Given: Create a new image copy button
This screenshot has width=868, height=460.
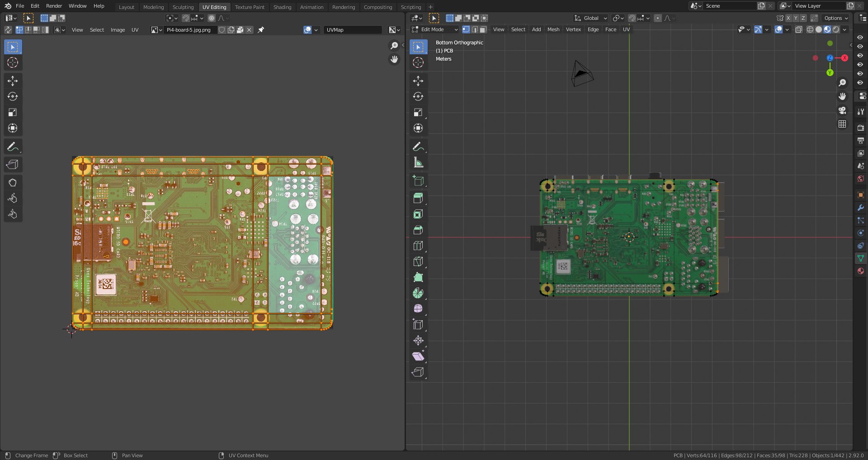Looking at the screenshot, I should pos(231,30).
